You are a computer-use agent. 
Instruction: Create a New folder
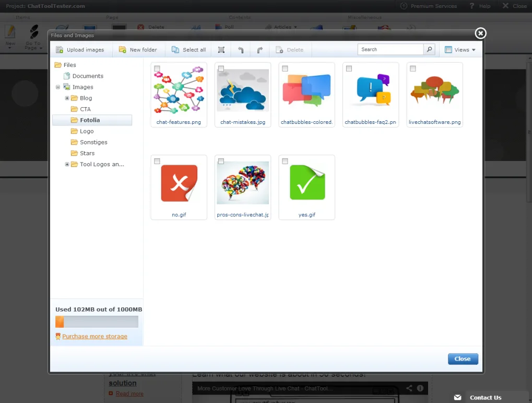click(138, 50)
